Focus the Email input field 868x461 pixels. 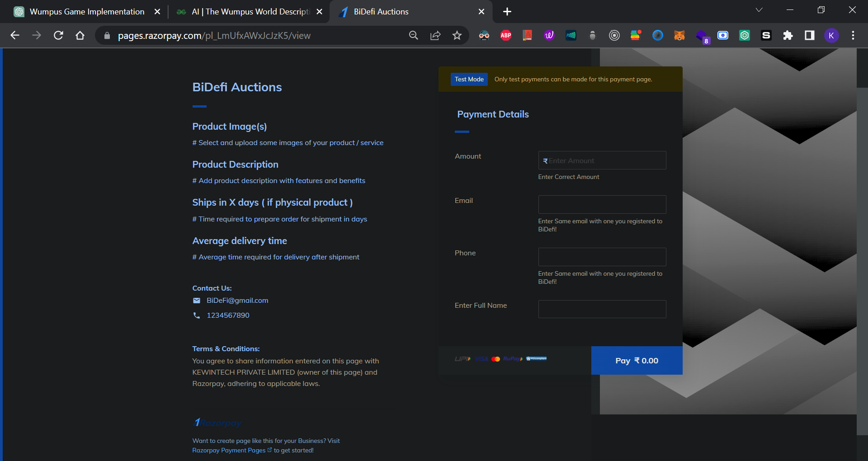(x=602, y=204)
